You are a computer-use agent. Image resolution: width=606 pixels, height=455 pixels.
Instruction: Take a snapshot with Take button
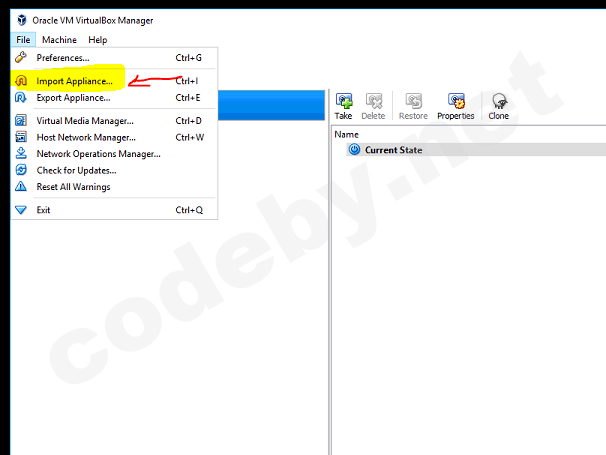(x=344, y=106)
